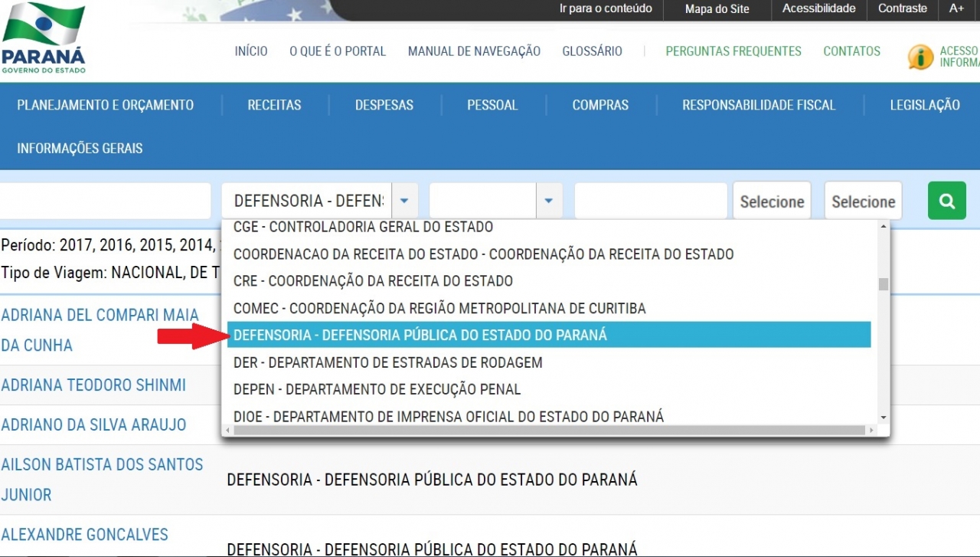Go to INÍCIO page

point(251,51)
